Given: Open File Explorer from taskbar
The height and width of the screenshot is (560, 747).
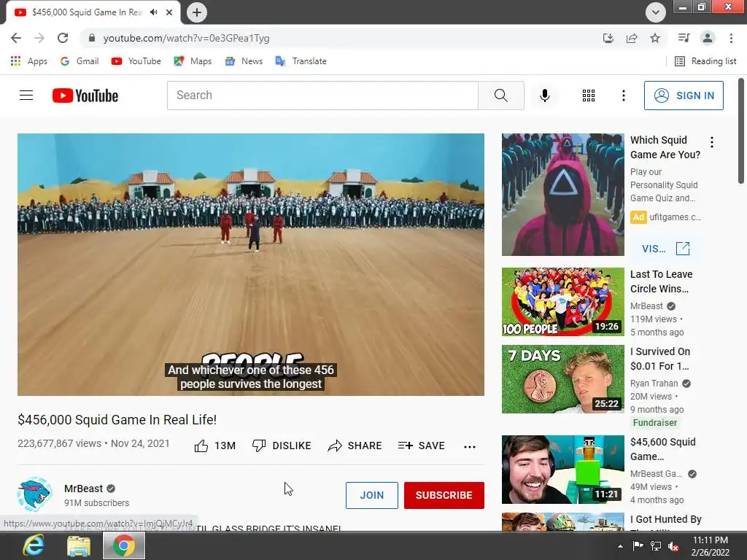Looking at the screenshot, I should [x=79, y=545].
